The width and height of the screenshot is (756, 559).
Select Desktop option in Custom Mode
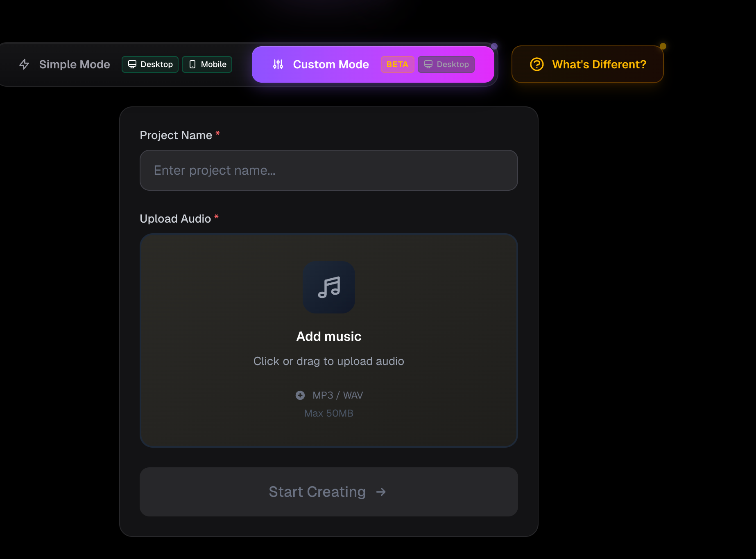point(446,64)
